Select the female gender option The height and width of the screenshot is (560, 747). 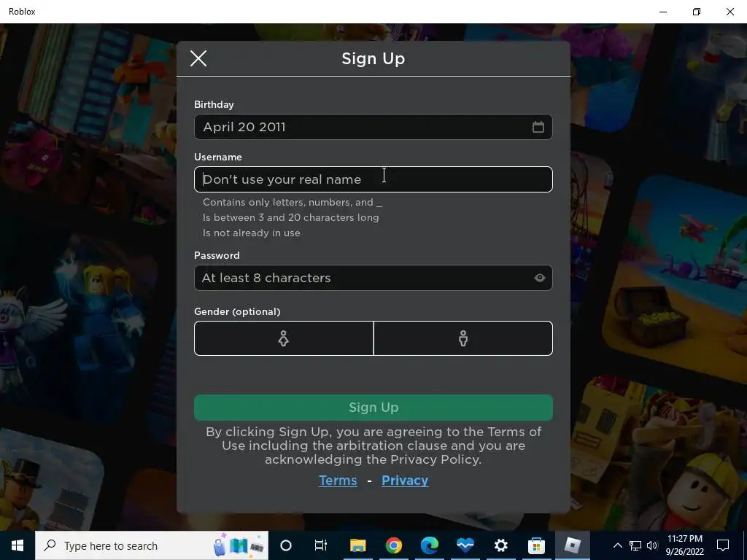pos(284,338)
